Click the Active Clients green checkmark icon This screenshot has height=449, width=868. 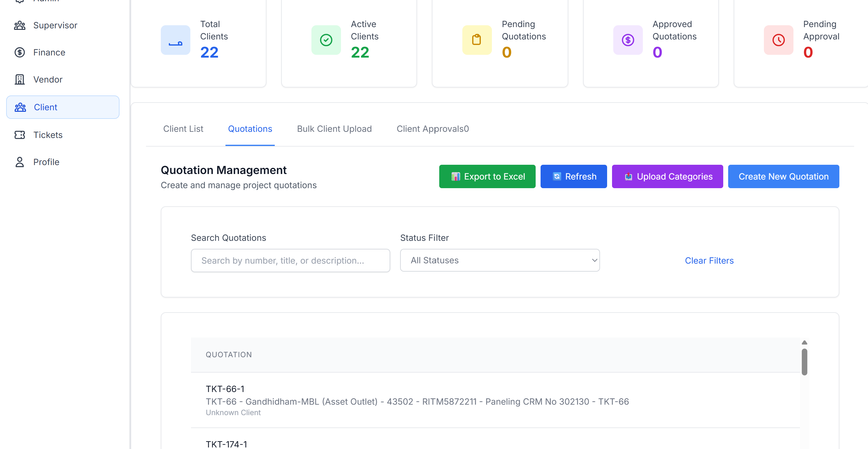coord(326,40)
